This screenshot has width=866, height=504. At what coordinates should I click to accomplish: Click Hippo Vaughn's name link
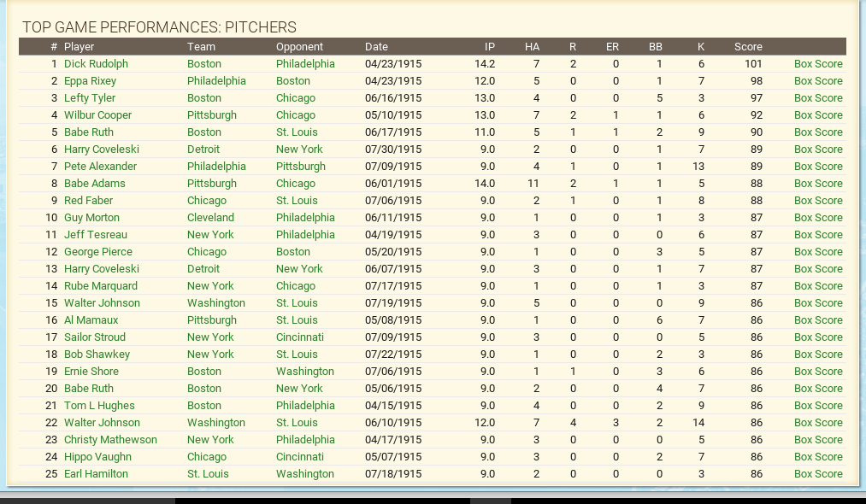[97, 457]
